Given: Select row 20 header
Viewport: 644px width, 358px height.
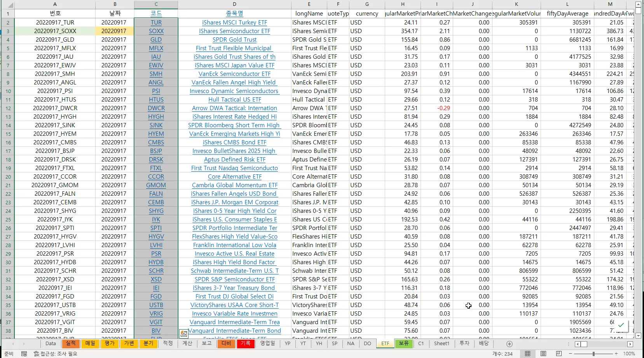Looking at the screenshot, I should (8, 177).
